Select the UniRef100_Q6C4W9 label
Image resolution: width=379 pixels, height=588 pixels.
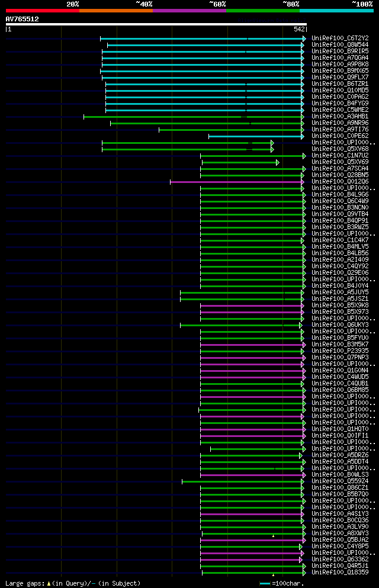coord(340,201)
